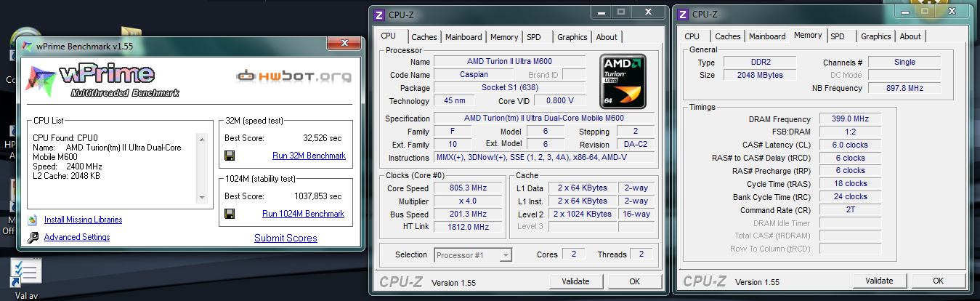980x301 pixels.
Task: Click the Command Rate value 2T
Action: 850,209
